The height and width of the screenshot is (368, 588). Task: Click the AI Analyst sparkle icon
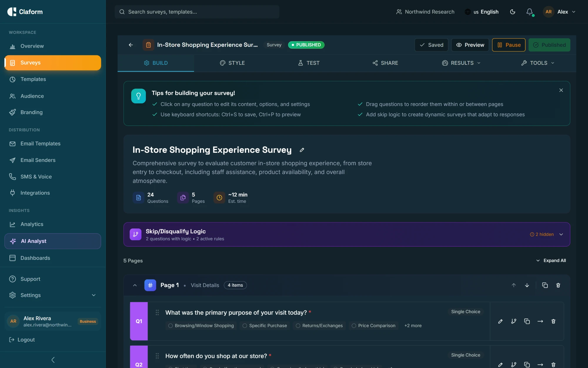point(13,241)
